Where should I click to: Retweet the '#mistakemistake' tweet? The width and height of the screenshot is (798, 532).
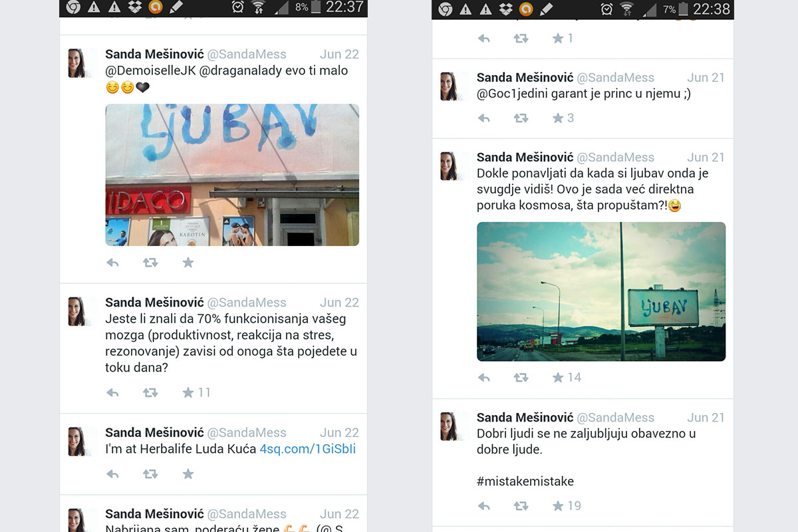tap(521, 506)
